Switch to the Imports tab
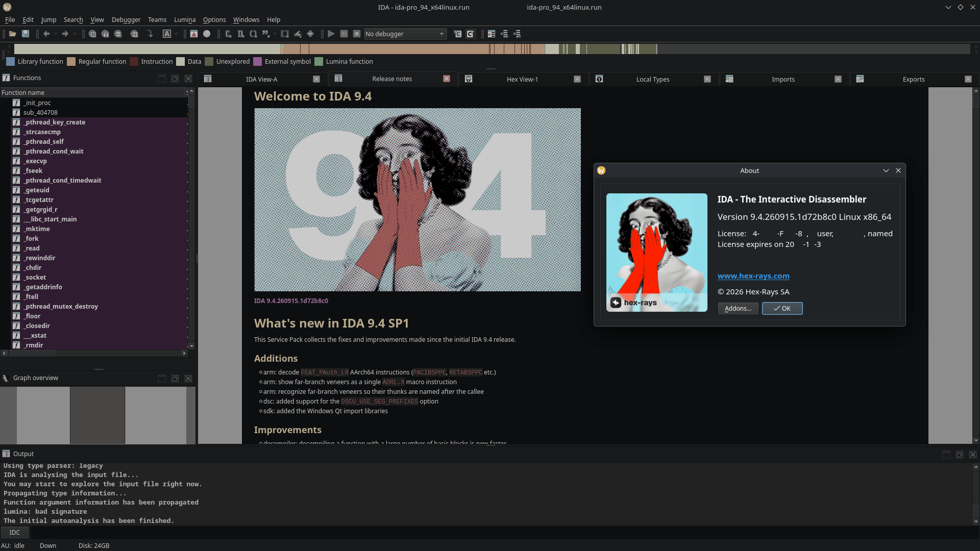 tap(783, 79)
